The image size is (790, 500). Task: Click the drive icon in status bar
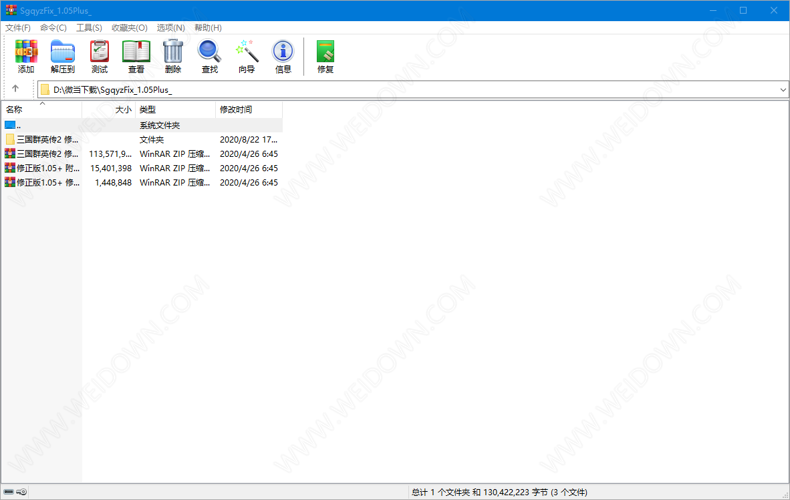[9, 492]
